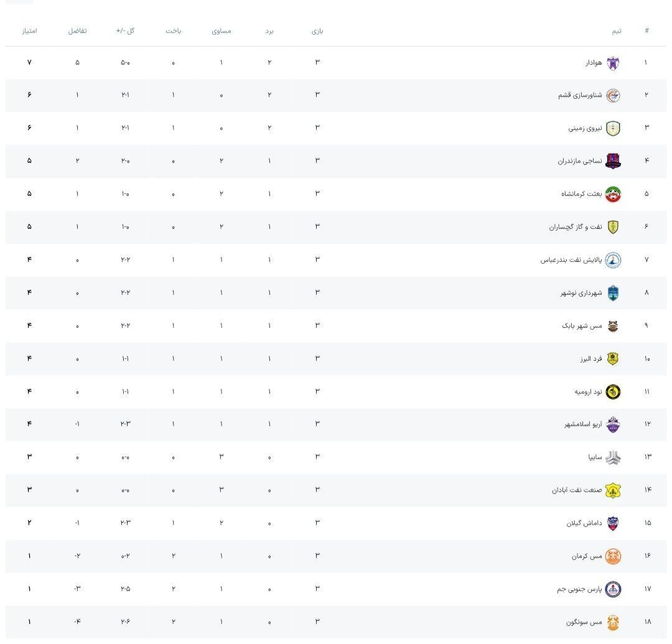Click the شهرداری نوشهر team name
The width and height of the screenshot is (672, 644).
581,293
